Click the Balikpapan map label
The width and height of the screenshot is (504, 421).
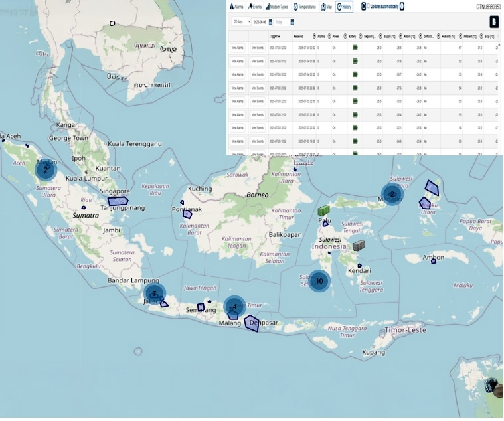pyautogui.click(x=286, y=234)
